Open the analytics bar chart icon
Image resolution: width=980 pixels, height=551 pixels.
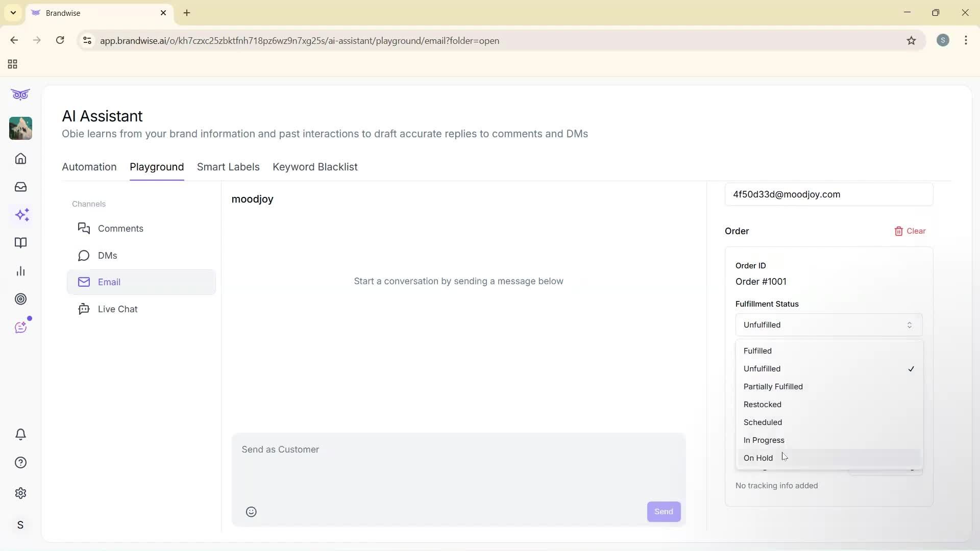pos(20,271)
